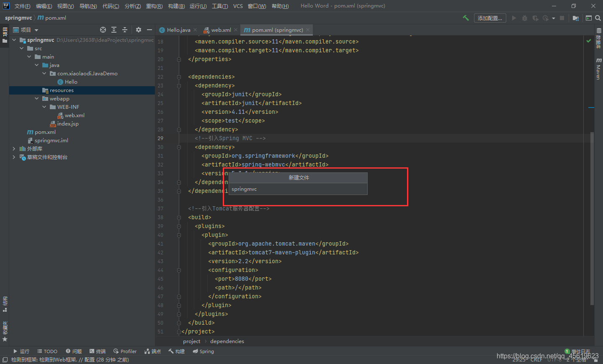Open the dropdown arrow beside the profiler run icon
This screenshot has height=364, width=603.
[x=554, y=18]
